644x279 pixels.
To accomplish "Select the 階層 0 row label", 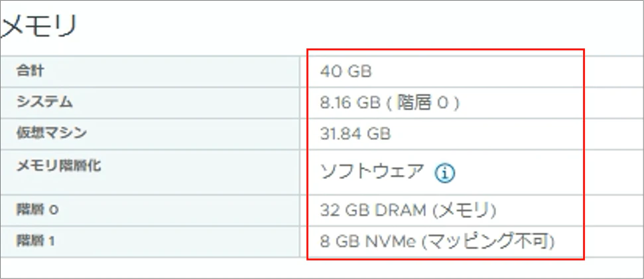I will point(37,210).
